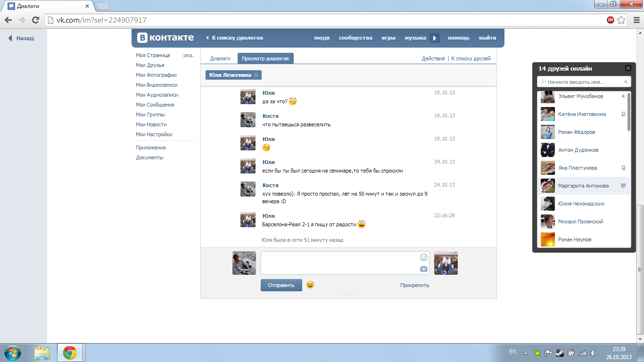
Task: Click the Windows Start button
Action: tap(13, 353)
